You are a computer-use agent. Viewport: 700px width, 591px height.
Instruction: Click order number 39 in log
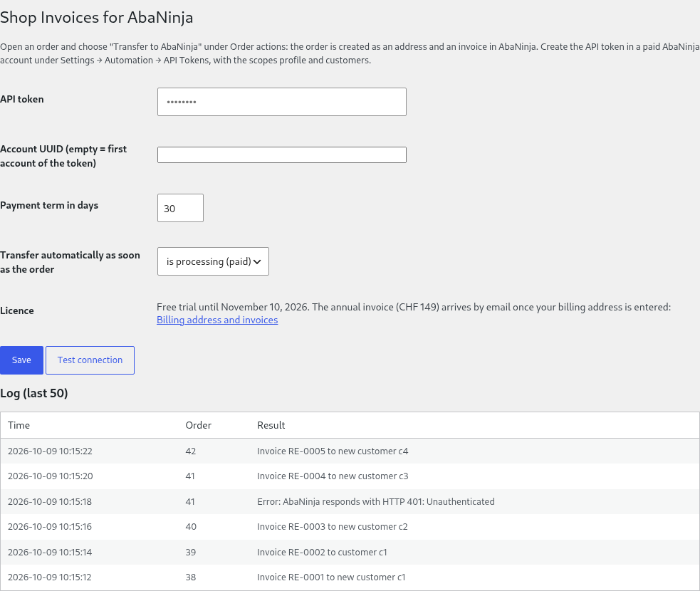pyautogui.click(x=191, y=552)
